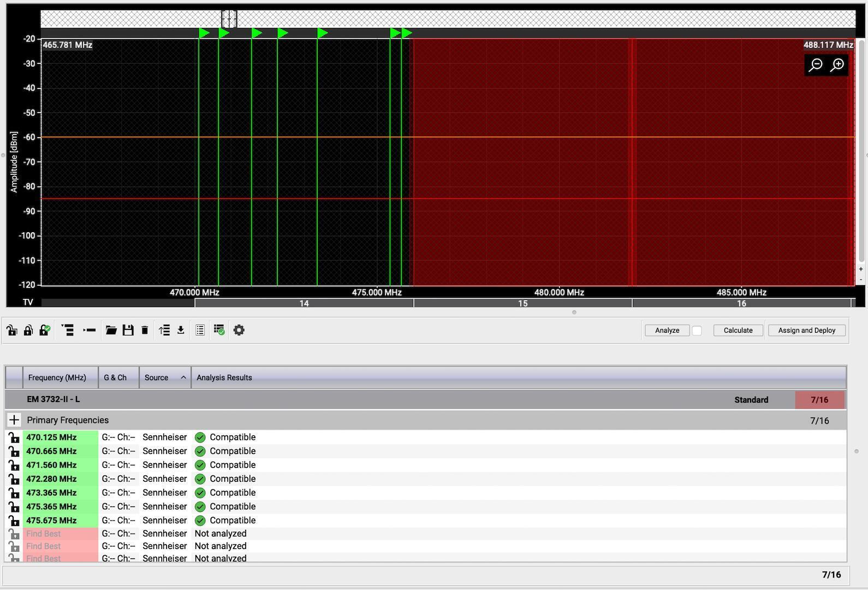Image resolution: width=868 pixels, height=590 pixels.
Task: Click the overview range handle above the spectrum
Action: [229, 19]
